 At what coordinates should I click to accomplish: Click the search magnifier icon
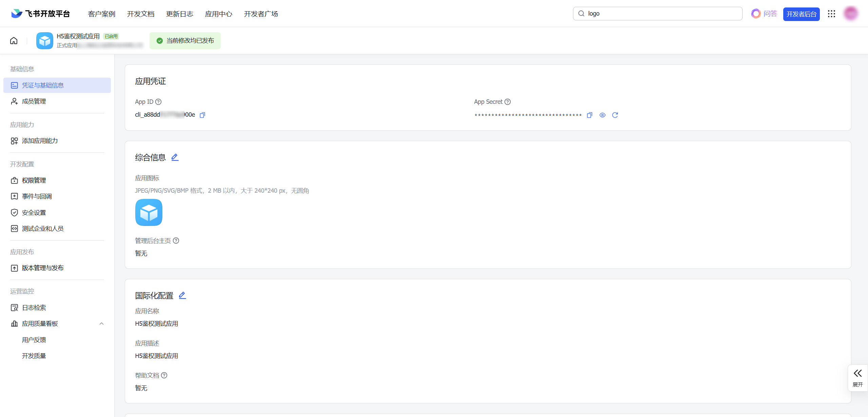click(x=581, y=14)
